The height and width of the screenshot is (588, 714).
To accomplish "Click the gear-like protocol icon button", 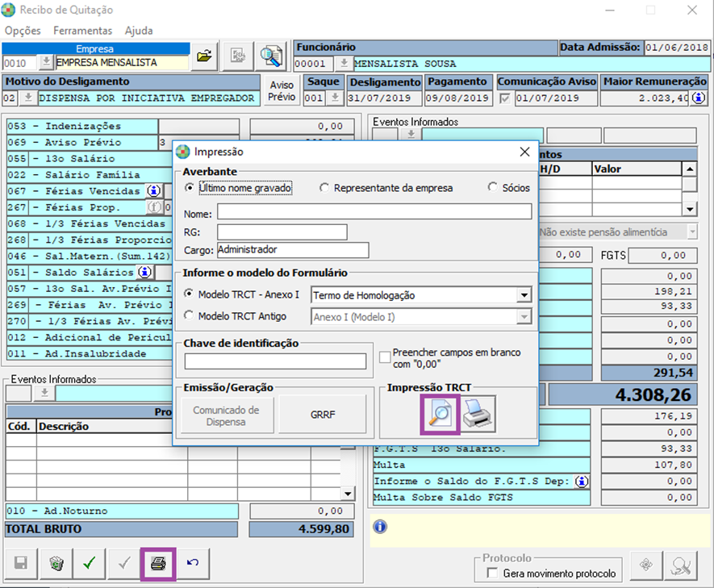I will click(646, 565).
